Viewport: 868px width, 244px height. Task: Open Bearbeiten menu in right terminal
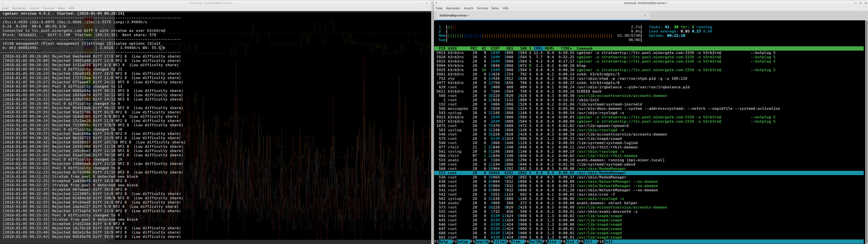(x=453, y=8)
